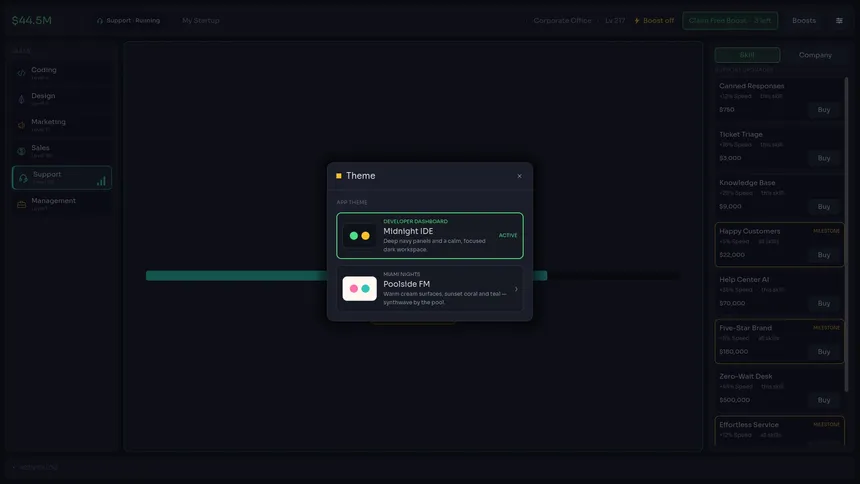Image resolution: width=860 pixels, height=484 pixels.
Task: Buy the Knowledge Base upgrade
Action: tap(823, 207)
